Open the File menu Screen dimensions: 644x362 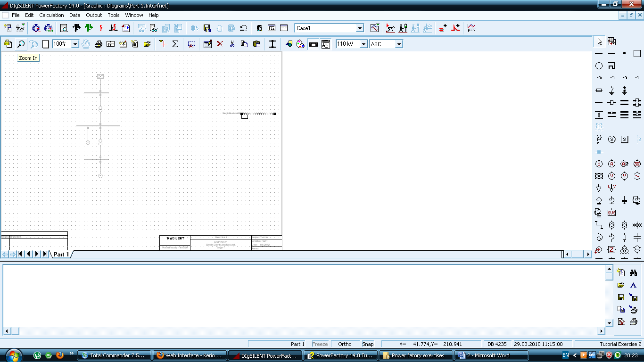(x=16, y=15)
